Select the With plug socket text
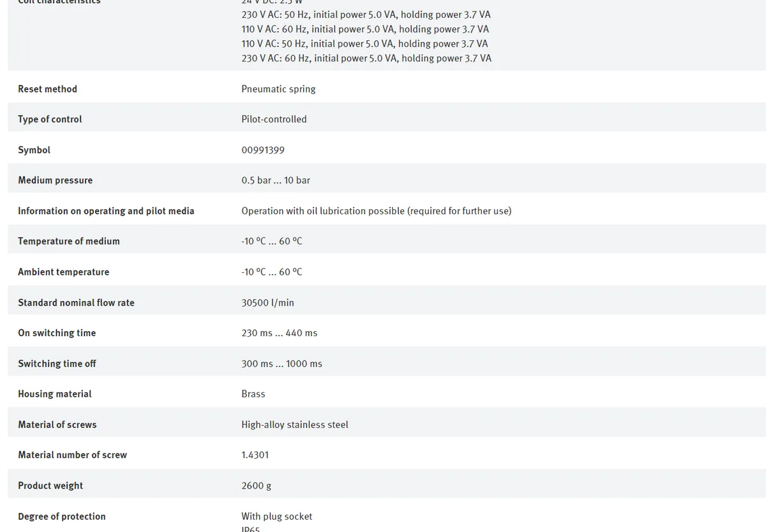The width and height of the screenshot is (766, 532). pos(277,516)
